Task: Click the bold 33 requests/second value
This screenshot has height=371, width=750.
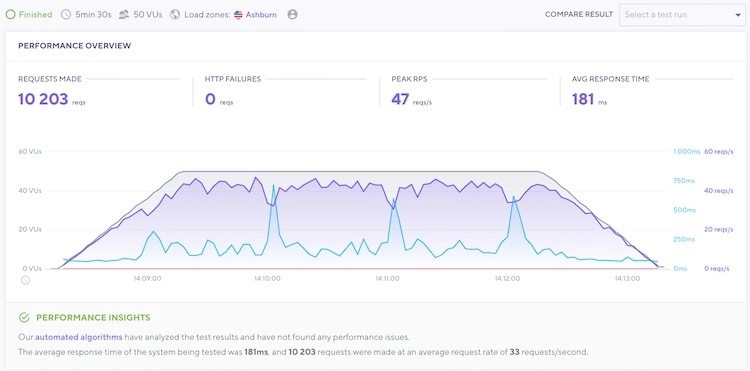Action: pos(514,352)
